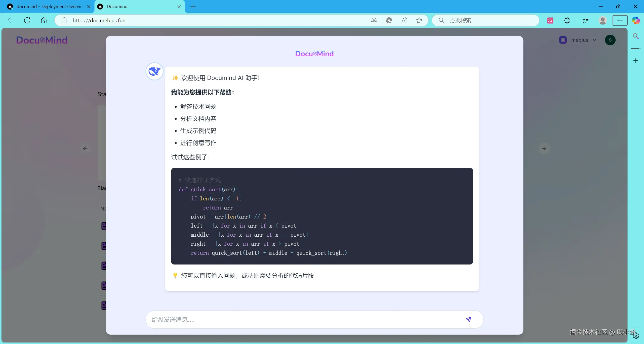Screen dimensions: 644x344
Task: Click the text 生成示例代码
Action: [x=198, y=131]
